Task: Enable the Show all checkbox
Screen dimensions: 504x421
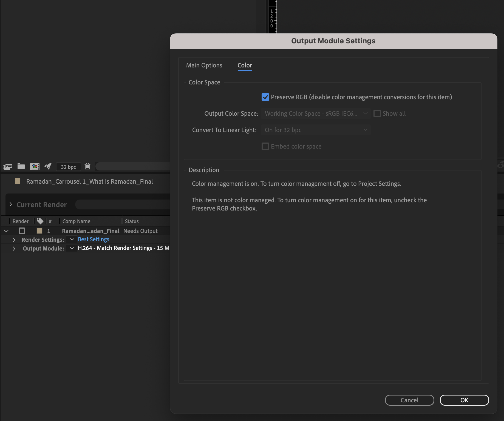Action: (378, 113)
